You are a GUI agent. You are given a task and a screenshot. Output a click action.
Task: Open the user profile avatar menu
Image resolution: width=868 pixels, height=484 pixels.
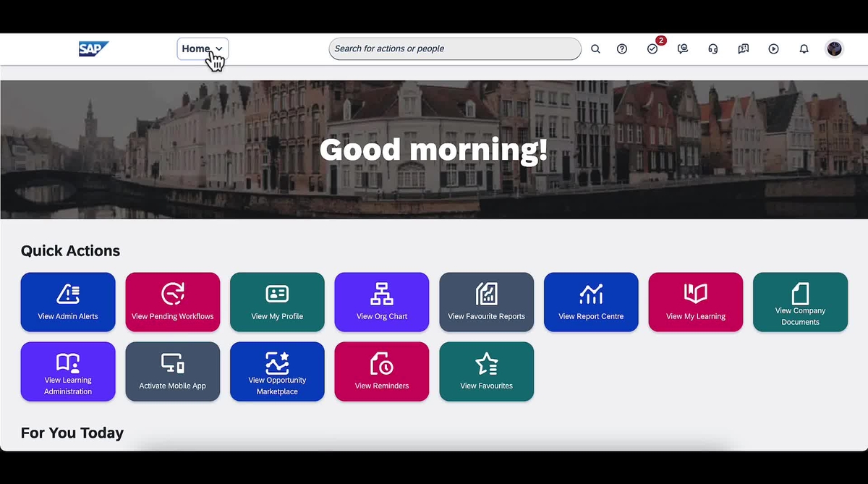pyautogui.click(x=835, y=48)
